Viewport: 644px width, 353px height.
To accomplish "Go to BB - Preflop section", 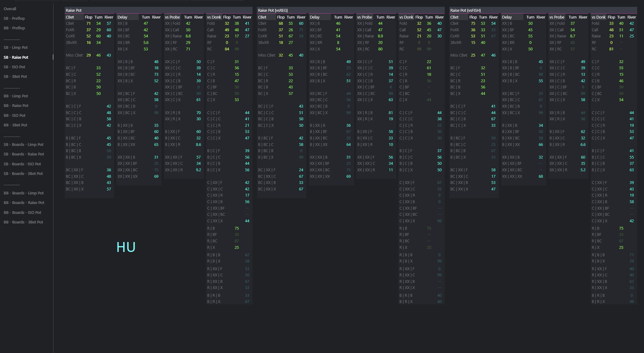I will (14, 28).
